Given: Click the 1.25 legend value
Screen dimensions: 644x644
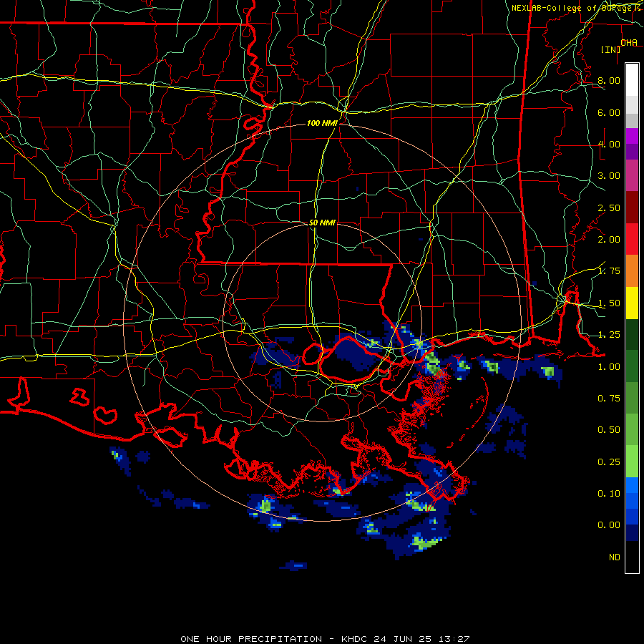Looking at the screenshot, I should coord(609,335).
